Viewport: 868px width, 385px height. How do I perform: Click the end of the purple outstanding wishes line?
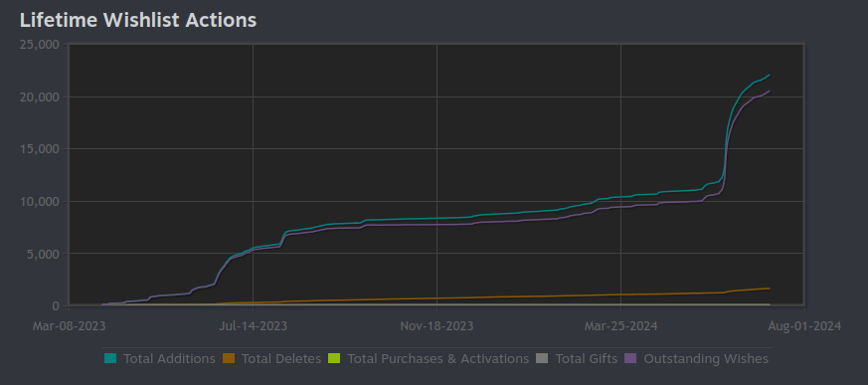tap(769, 92)
